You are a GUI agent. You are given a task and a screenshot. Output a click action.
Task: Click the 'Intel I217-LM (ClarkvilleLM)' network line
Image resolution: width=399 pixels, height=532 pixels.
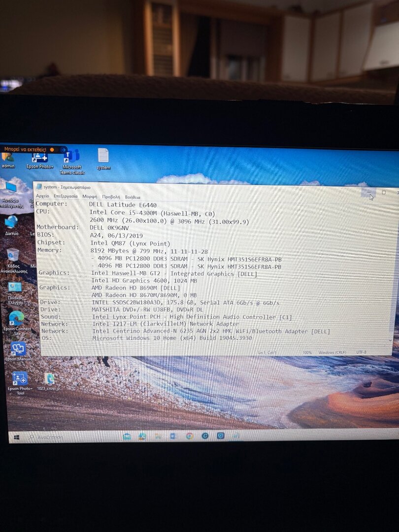(166, 324)
